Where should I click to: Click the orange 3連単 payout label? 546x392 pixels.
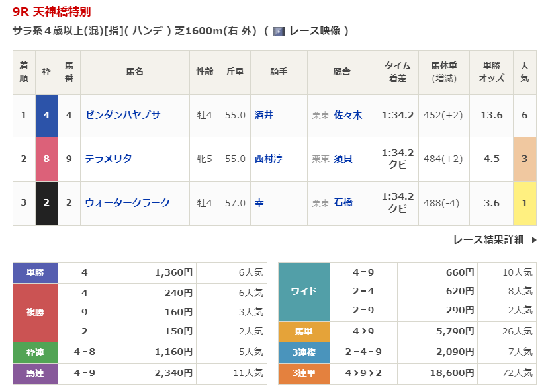pyautogui.click(x=304, y=373)
